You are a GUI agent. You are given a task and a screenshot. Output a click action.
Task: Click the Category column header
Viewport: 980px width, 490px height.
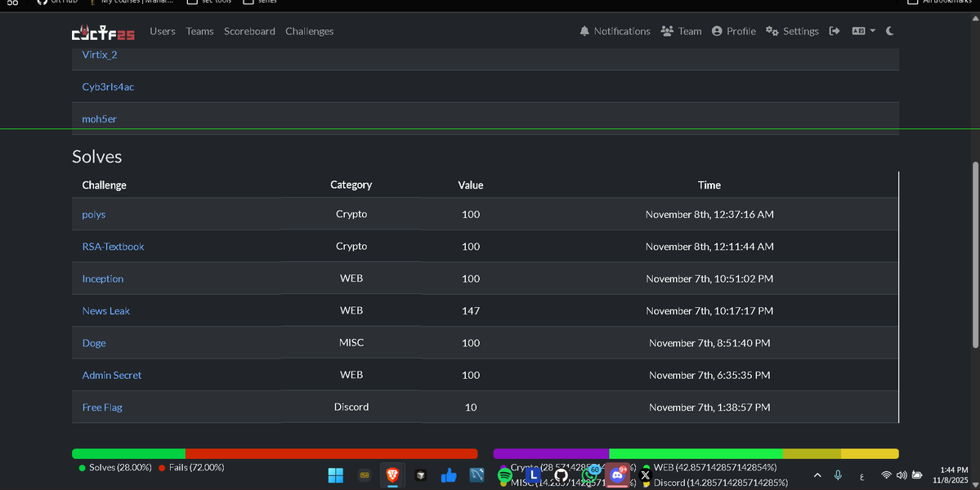[x=351, y=185]
